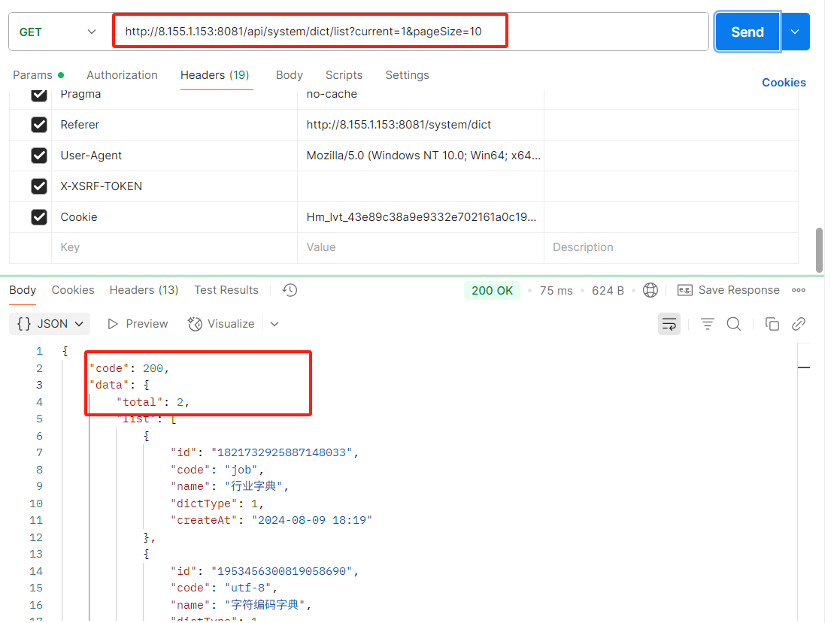Uncheck the X-XSRF-TOKEN header checkbox
This screenshot has width=840, height=623.
click(38, 186)
